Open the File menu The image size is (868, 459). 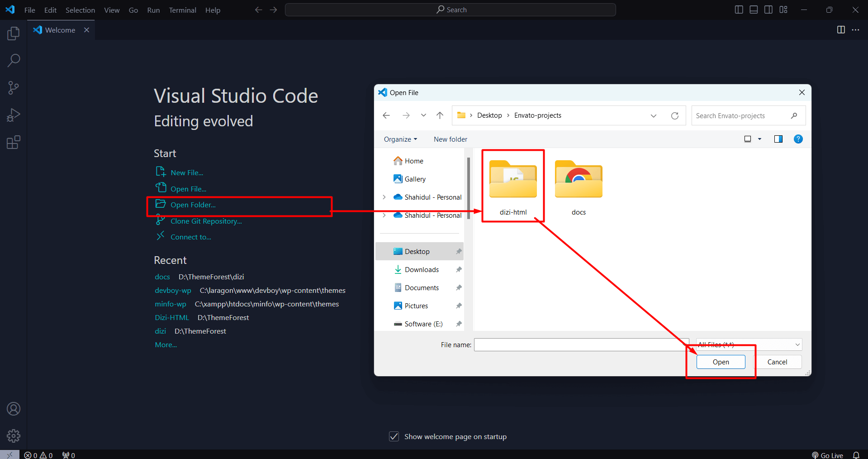[x=29, y=10]
